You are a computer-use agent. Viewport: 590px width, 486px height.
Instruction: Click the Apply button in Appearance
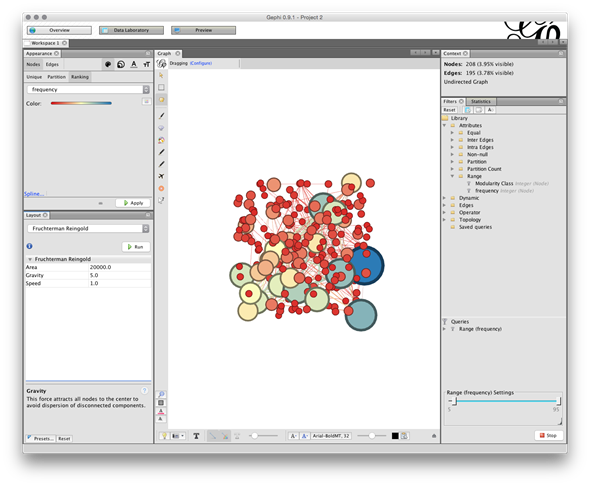click(133, 203)
